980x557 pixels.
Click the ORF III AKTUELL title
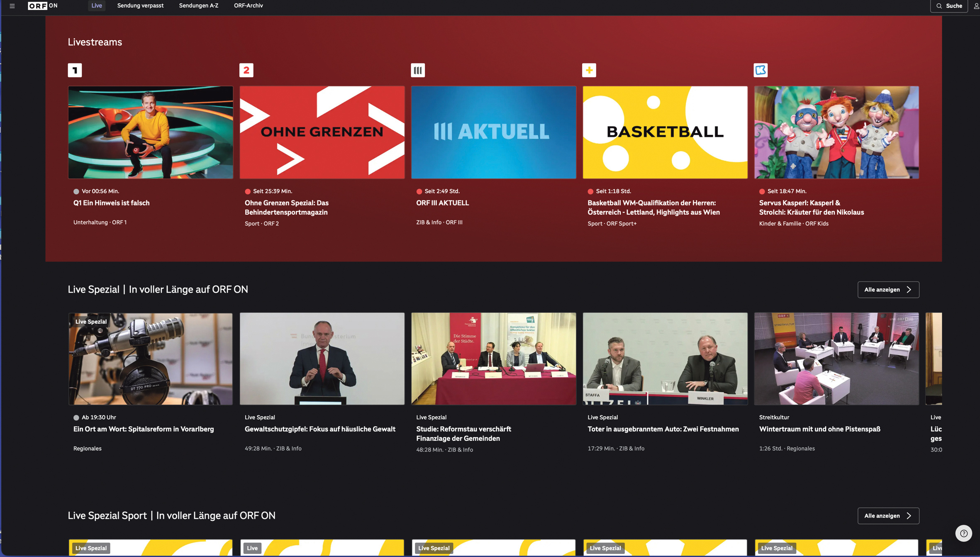coord(443,203)
